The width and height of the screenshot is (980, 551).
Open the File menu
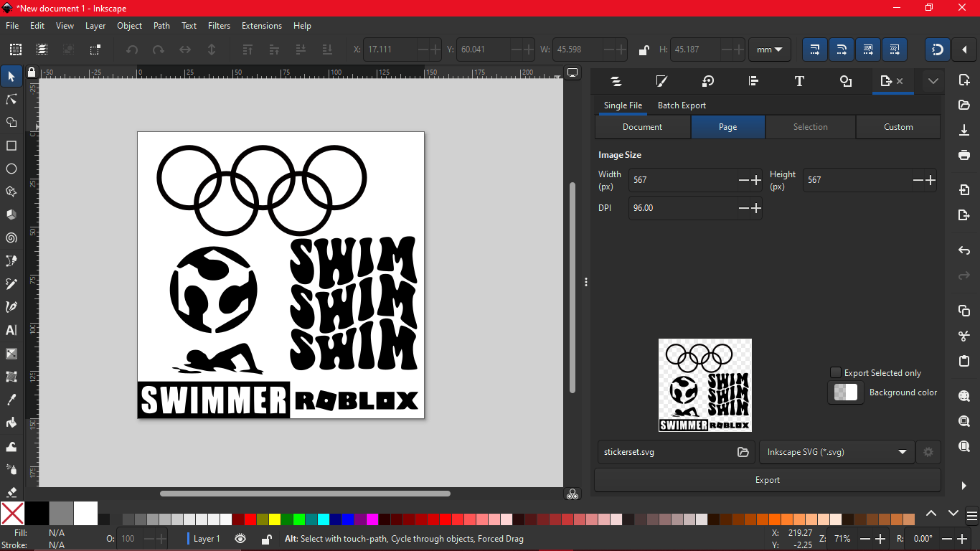point(12,25)
